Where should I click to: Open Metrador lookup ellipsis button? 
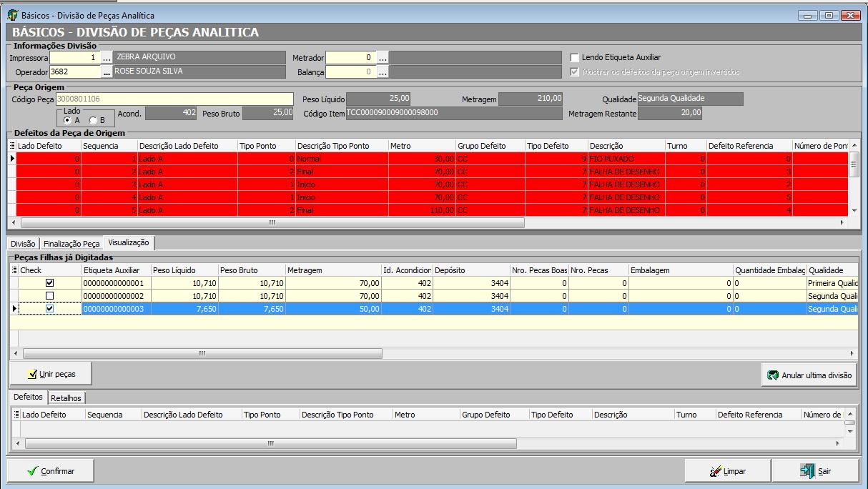pos(383,57)
